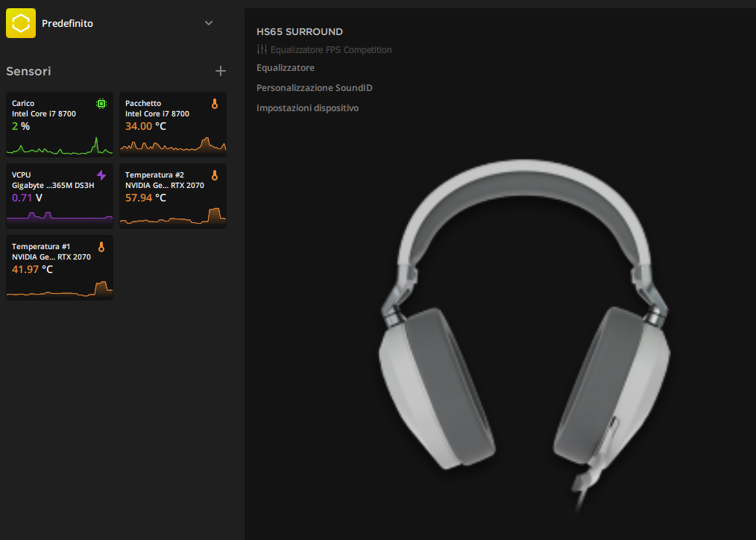Viewport: 756px width, 540px height.
Task: Select the Predefinito profile name
Action: point(68,23)
